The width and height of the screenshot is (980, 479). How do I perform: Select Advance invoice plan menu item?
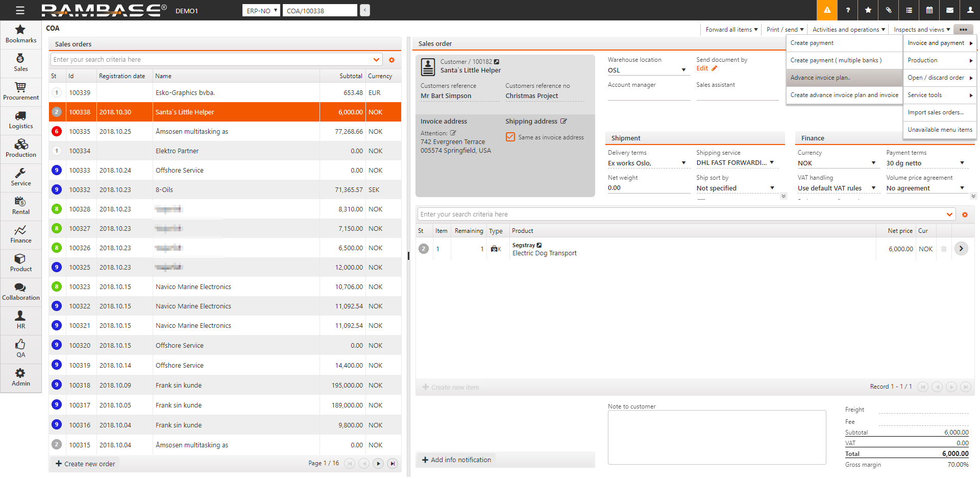pyautogui.click(x=820, y=78)
